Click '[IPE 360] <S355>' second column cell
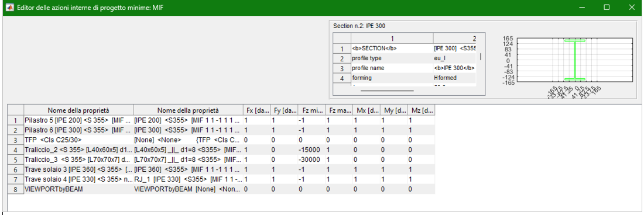This screenshot has width=644, height=215. point(188,169)
